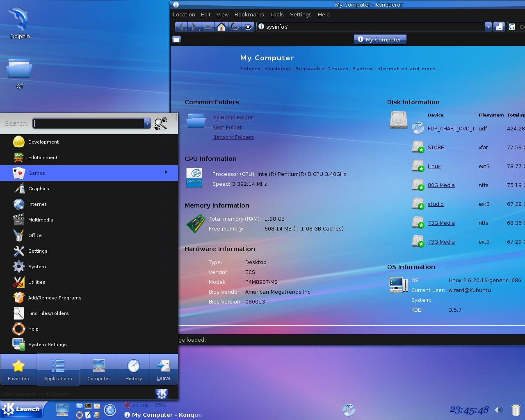The height and width of the screenshot is (420, 525).
Task: Open the View menu
Action: pos(222,14)
